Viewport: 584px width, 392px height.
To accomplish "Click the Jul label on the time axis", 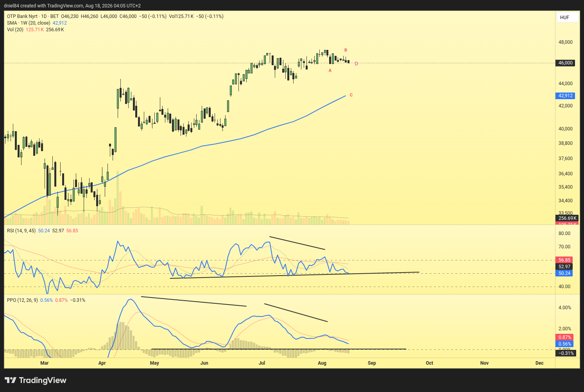I will coord(262,363).
